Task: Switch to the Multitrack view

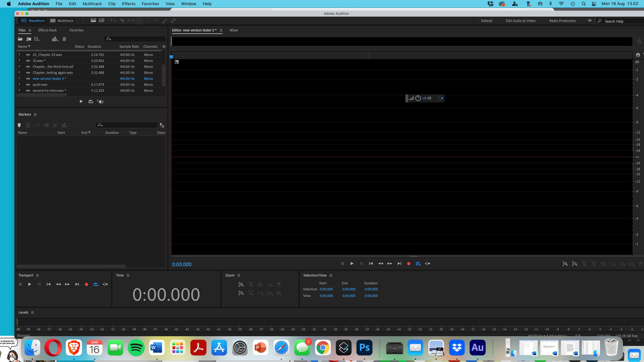Action: tap(62, 21)
